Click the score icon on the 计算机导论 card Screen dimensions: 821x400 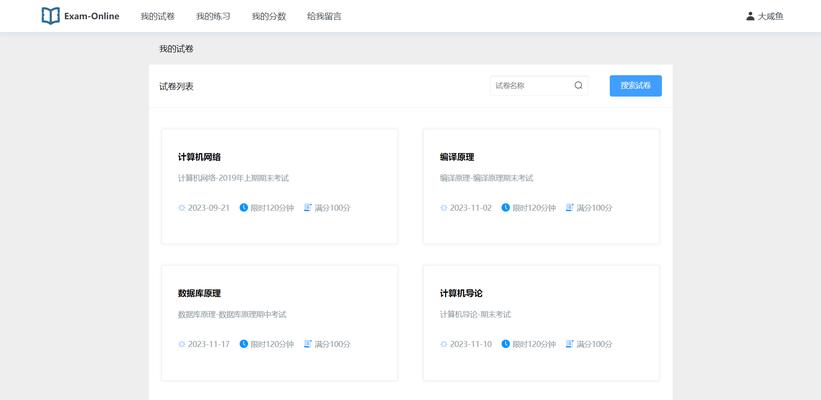(570, 343)
